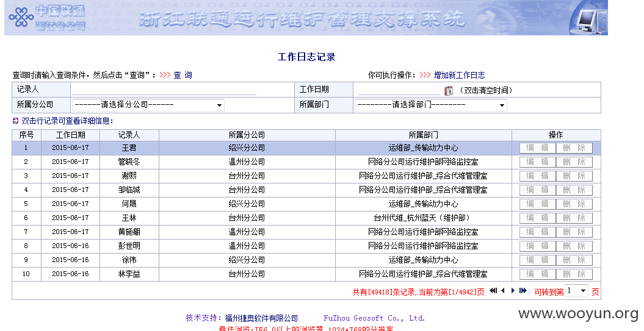Screen dimensions: 644x331
Task: Click 删除 button for 王林 row
Action: point(574,218)
